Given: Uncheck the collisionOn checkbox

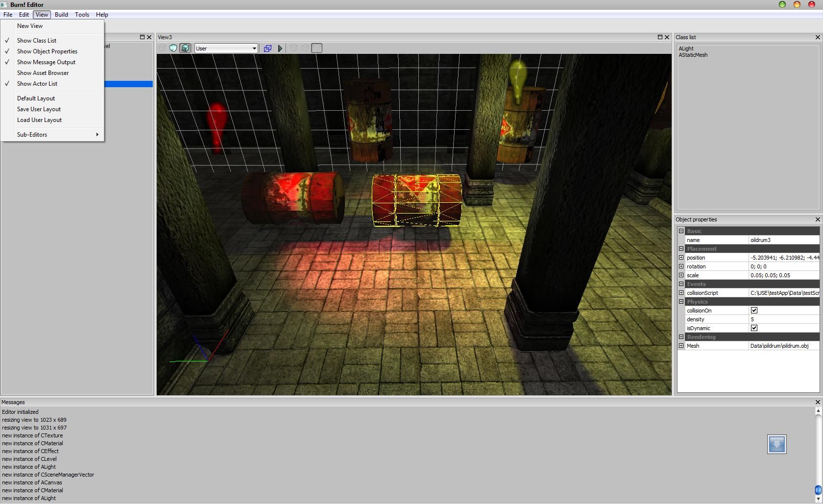Looking at the screenshot, I should (x=754, y=310).
